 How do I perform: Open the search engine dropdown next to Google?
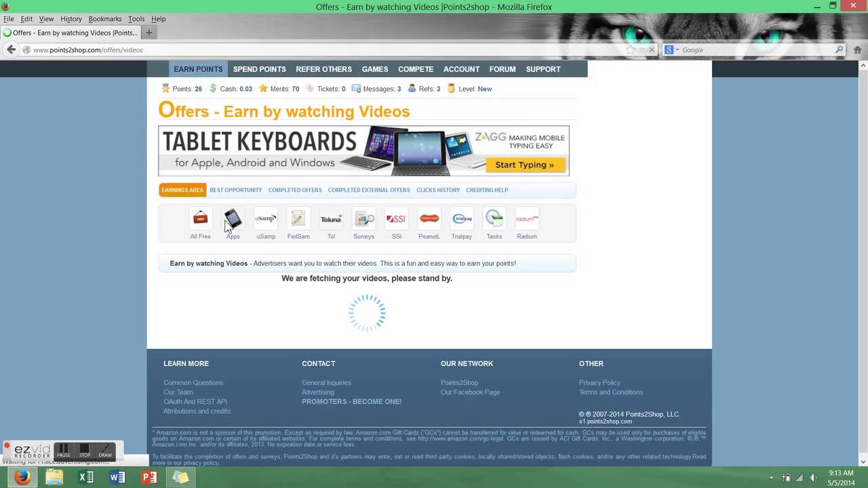point(677,49)
